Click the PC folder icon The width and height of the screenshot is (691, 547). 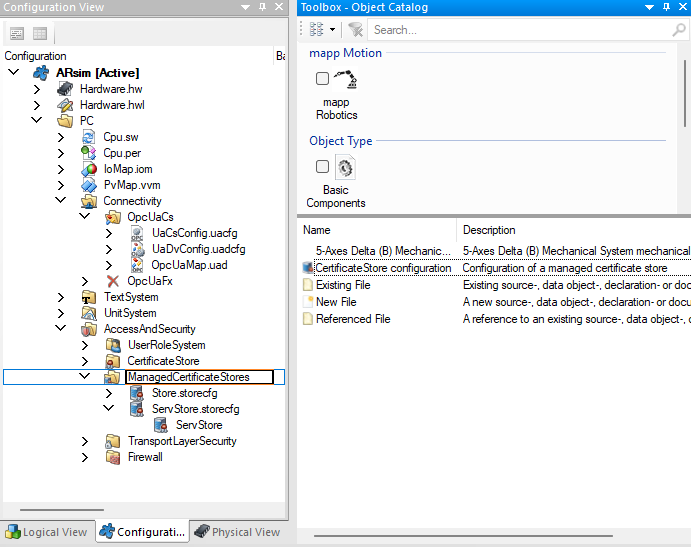coord(65,121)
